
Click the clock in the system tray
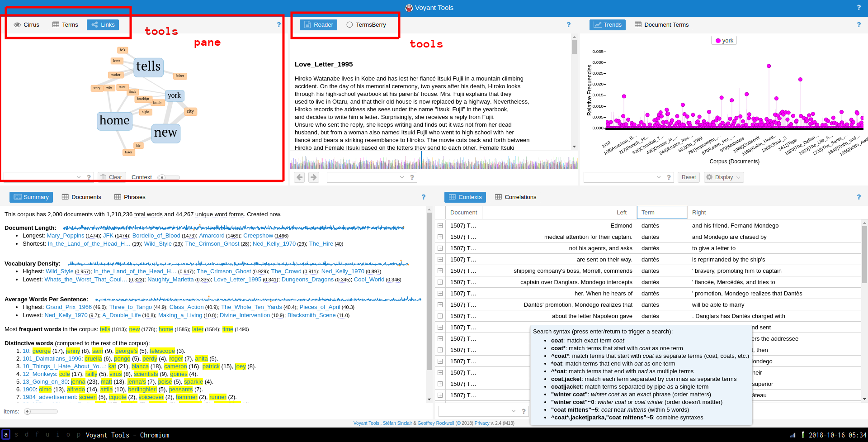click(837, 435)
